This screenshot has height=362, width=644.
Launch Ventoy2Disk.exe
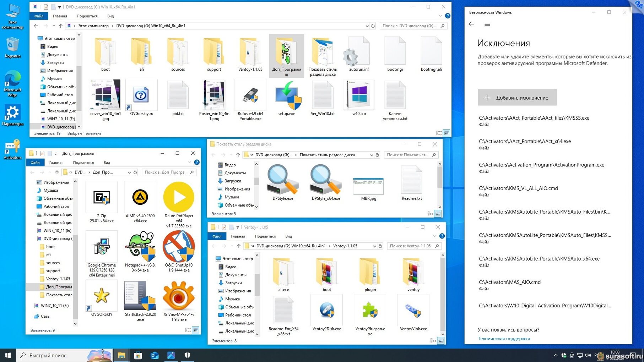[326, 311]
